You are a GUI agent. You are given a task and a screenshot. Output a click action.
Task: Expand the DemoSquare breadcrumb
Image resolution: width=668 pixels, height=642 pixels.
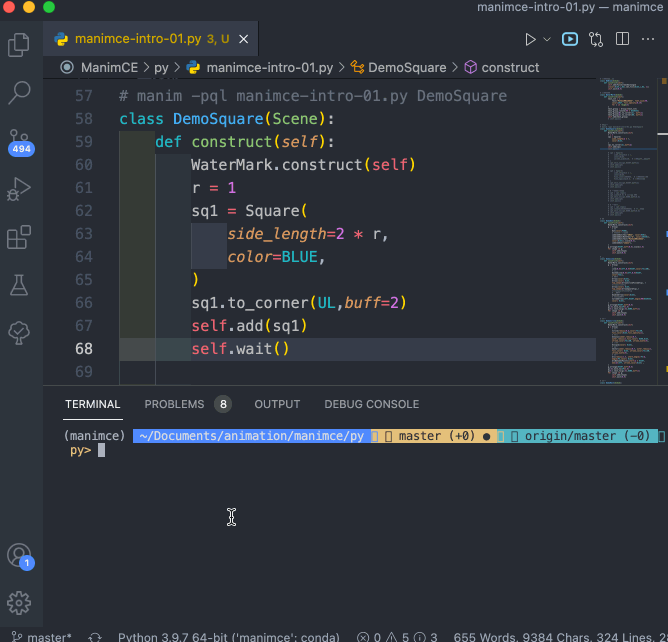pyautogui.click(x=407, y=68)
